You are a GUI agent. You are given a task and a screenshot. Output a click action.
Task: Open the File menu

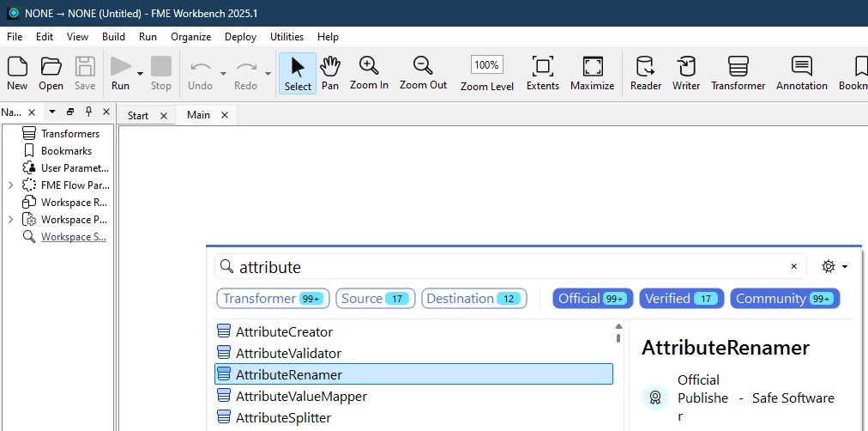15,37
